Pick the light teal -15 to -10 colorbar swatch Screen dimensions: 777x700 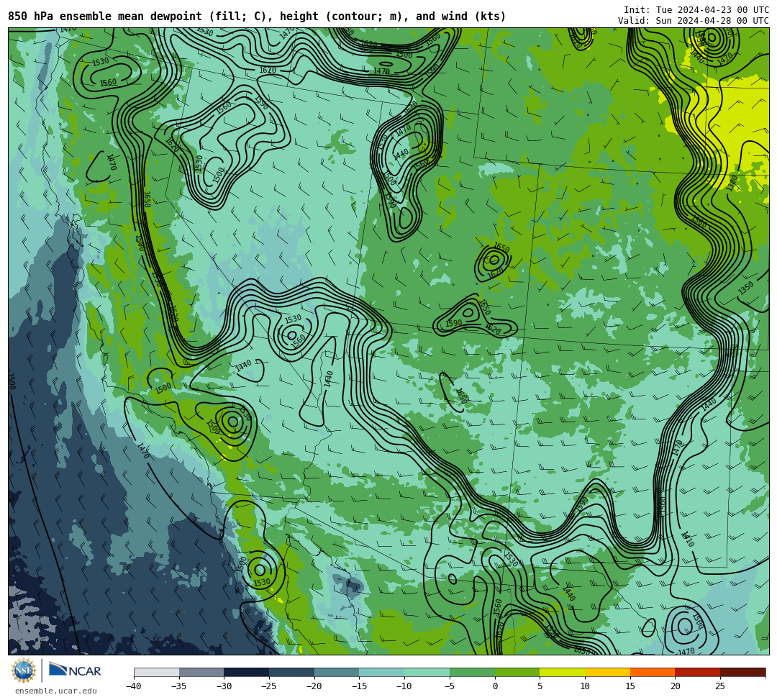381,672
